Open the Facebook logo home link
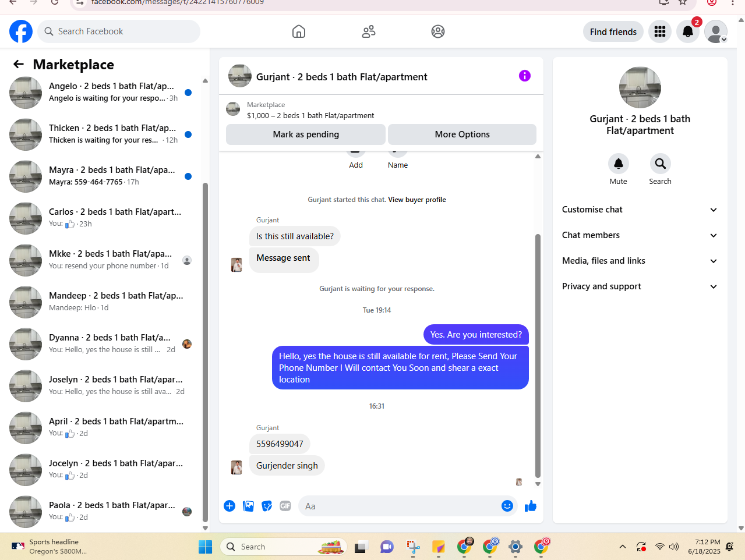 [x=21, y=31]
